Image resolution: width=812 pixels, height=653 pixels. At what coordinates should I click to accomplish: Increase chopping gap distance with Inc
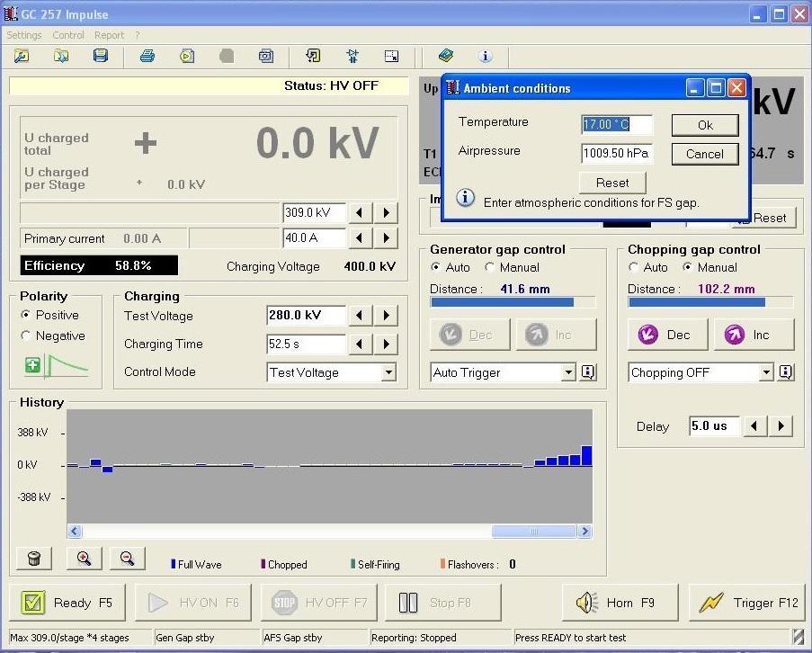(x=754, y=335)
